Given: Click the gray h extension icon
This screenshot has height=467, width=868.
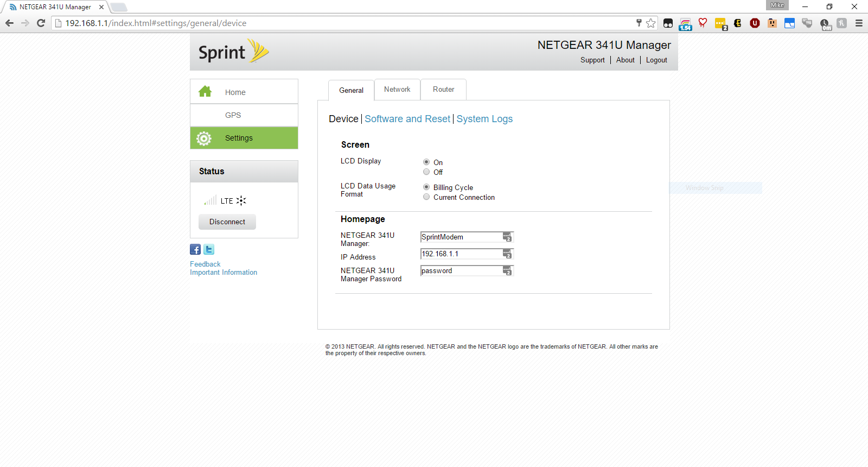Looking at the screenshot, I should coord(842,23).
